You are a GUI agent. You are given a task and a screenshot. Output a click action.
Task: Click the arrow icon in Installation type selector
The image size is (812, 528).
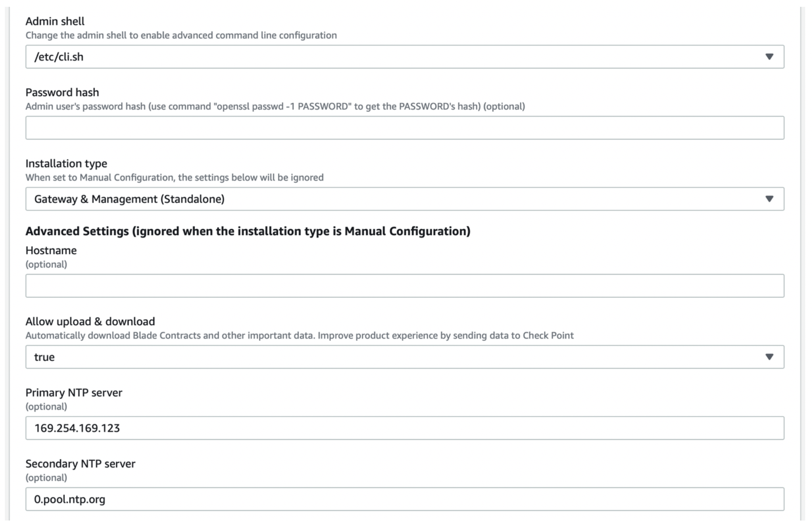tap(769, 199)
